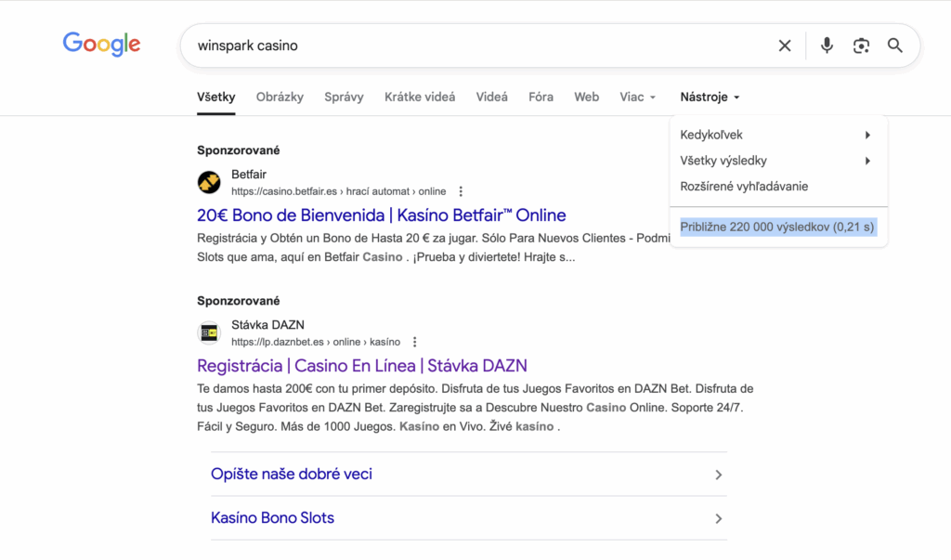Switch to the Obrázky tab

[x=280, y=97]
